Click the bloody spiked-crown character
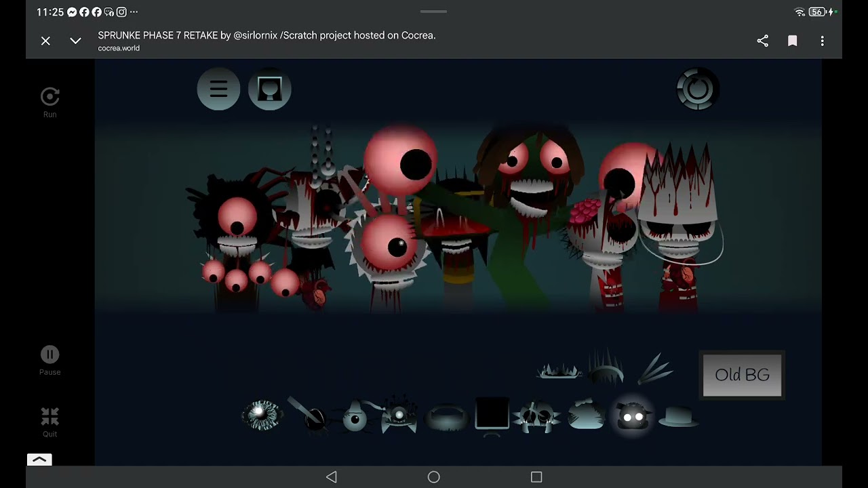Viewport: 868px width, 488px height. [680, 227]
